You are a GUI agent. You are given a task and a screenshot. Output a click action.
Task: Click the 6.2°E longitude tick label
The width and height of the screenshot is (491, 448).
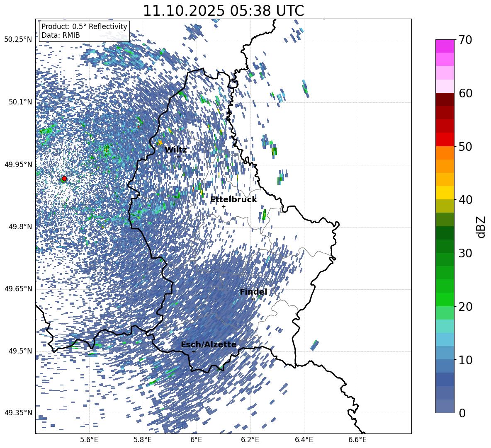click(x=250, y=440)
